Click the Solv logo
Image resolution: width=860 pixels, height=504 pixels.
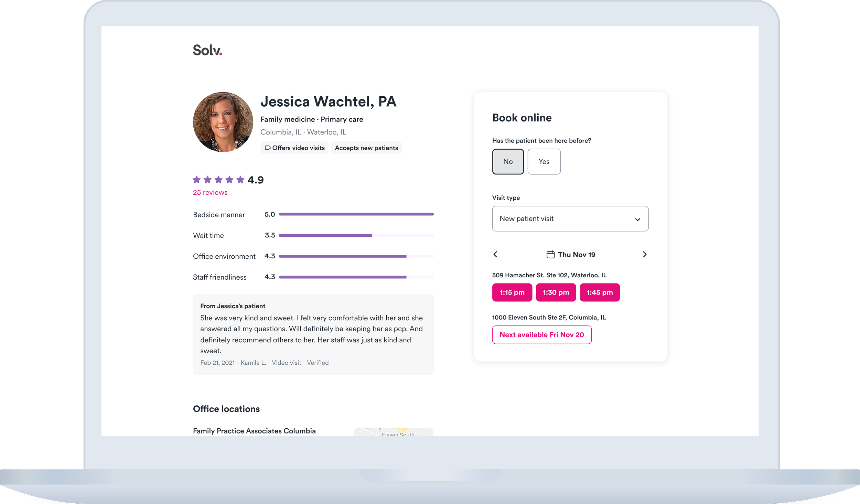point(207,51)
